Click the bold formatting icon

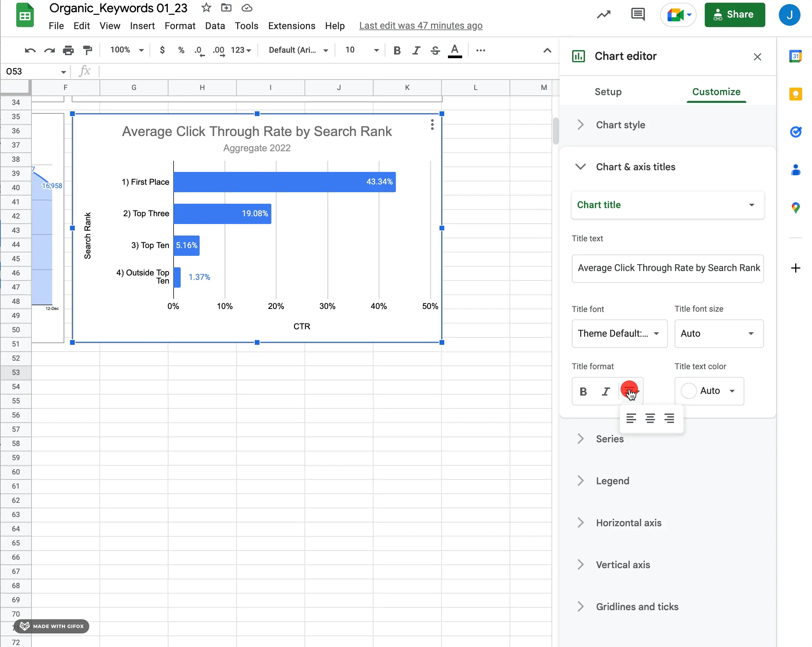(x=583, y=390)
